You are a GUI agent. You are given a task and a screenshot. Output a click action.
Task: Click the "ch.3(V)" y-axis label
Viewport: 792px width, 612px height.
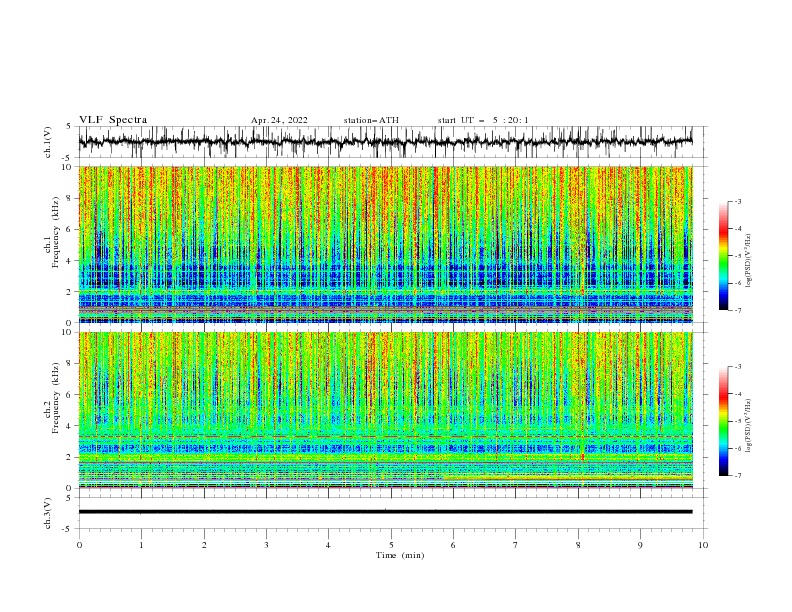48,513
